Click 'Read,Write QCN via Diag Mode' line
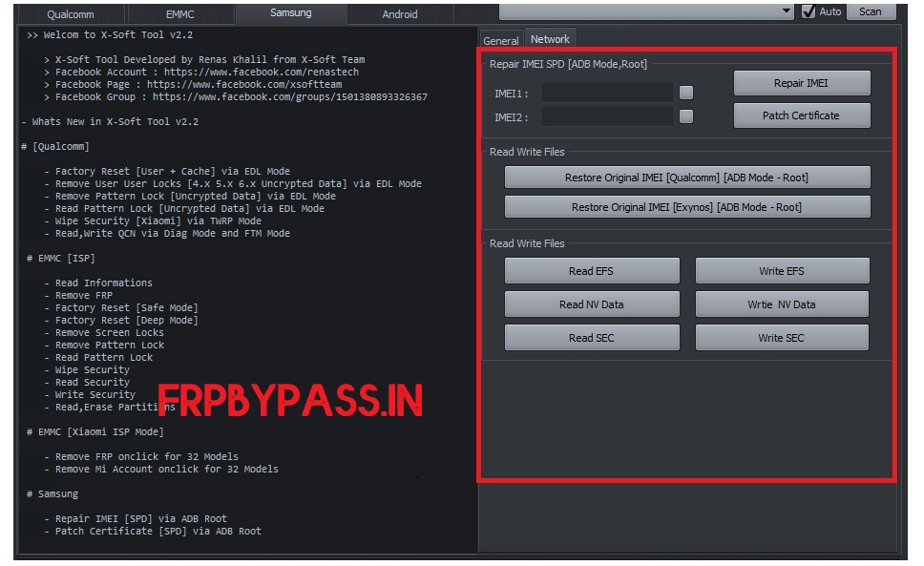Image resolution: width=924 pixels, height=566 pixels. (x=167, y=233)
